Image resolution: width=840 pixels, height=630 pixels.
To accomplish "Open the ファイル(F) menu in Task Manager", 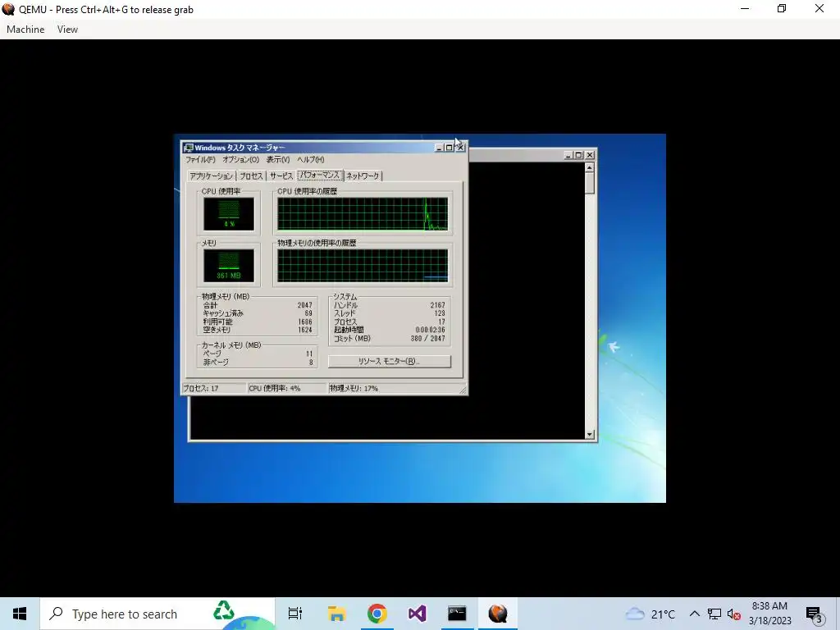I will pos(200,160).
